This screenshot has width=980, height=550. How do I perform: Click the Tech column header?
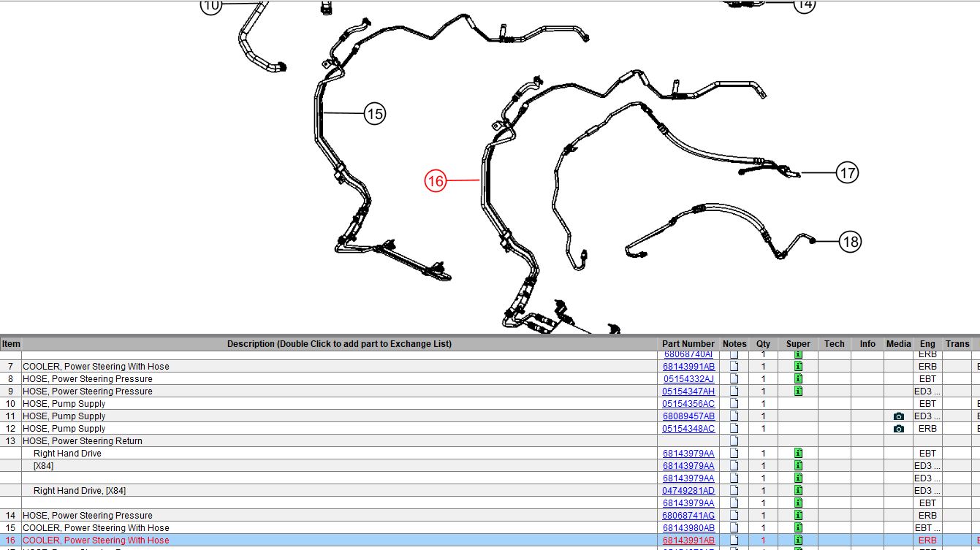tap(835, 344)
